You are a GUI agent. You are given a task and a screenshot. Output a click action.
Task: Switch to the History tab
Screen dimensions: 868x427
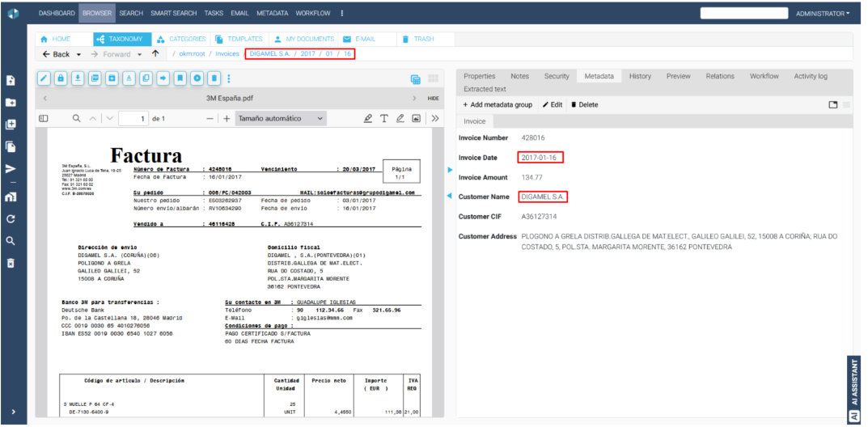pyautogui.click(x=639, y=76)
